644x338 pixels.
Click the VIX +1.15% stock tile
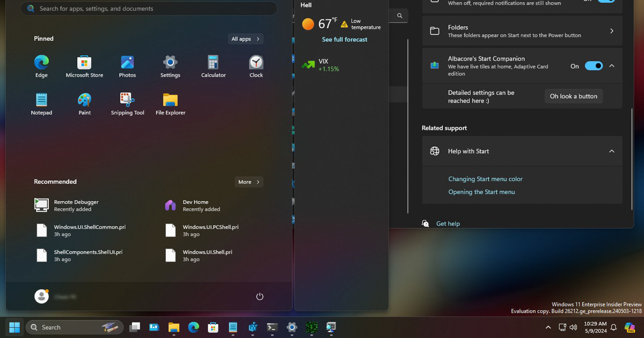pos(320,65)
